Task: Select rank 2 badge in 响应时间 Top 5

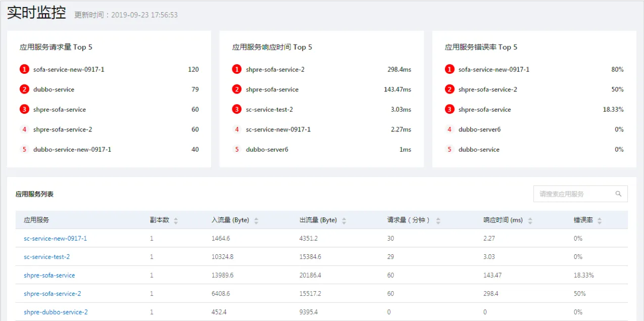Action: pos(237,89)
